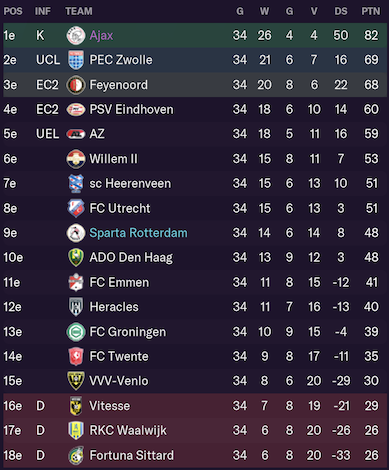Sort by the TEAM column header

pyautogui.click(x=79, y=11)
